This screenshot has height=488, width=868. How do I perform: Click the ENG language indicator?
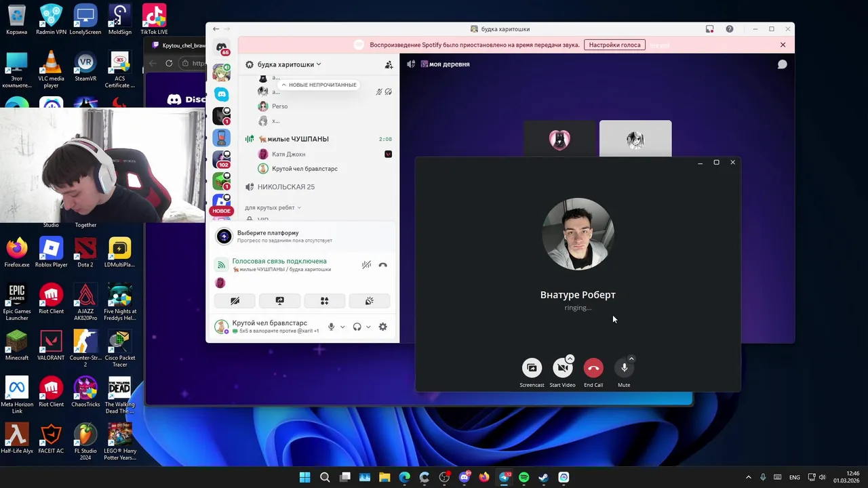794,477
